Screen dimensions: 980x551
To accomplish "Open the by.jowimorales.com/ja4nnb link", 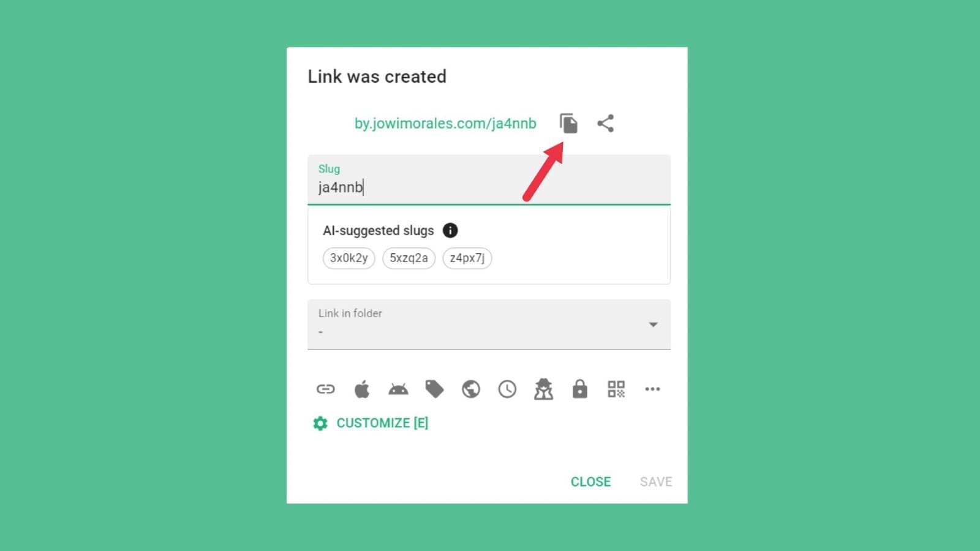I will point(445,124).
